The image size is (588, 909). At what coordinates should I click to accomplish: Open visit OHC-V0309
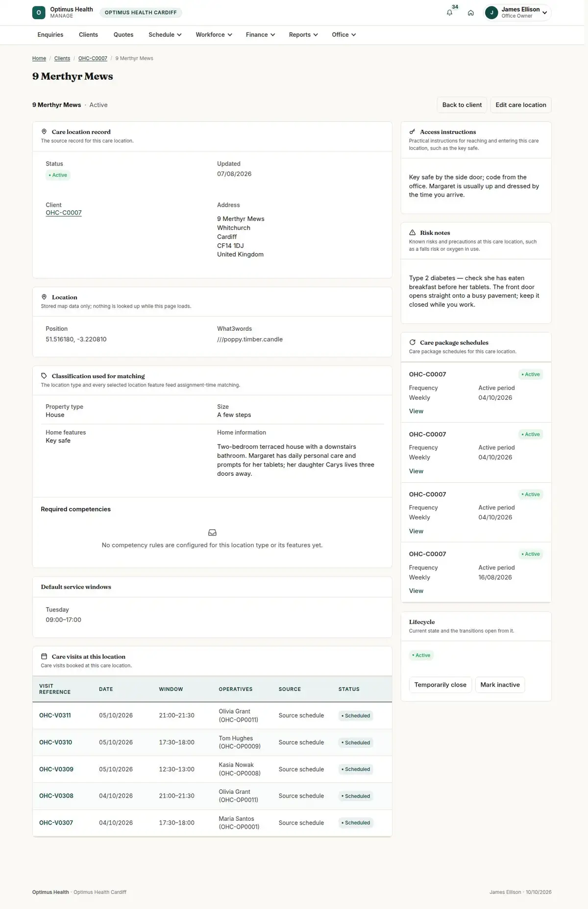(56, 769)
